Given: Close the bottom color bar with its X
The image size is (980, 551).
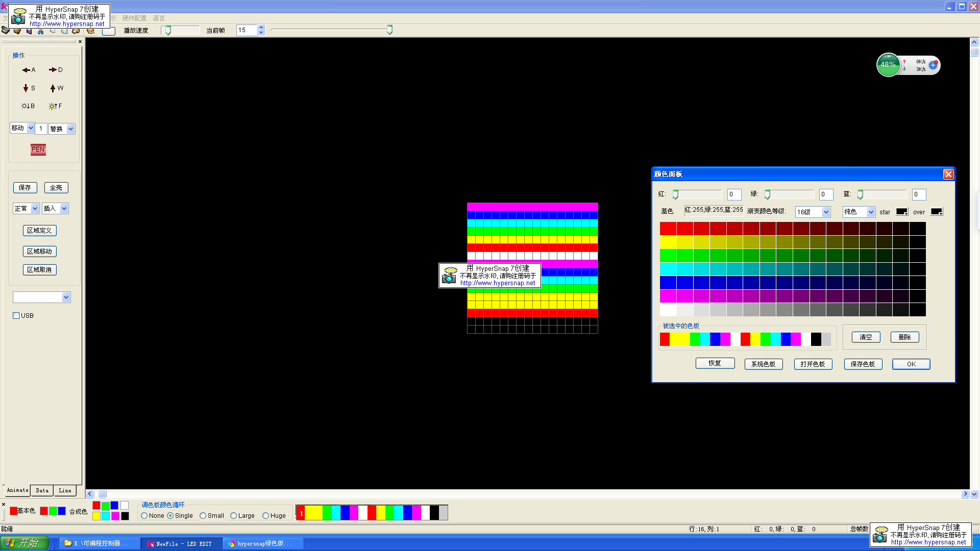Looking at the screenshot, I should click(4, 504).
